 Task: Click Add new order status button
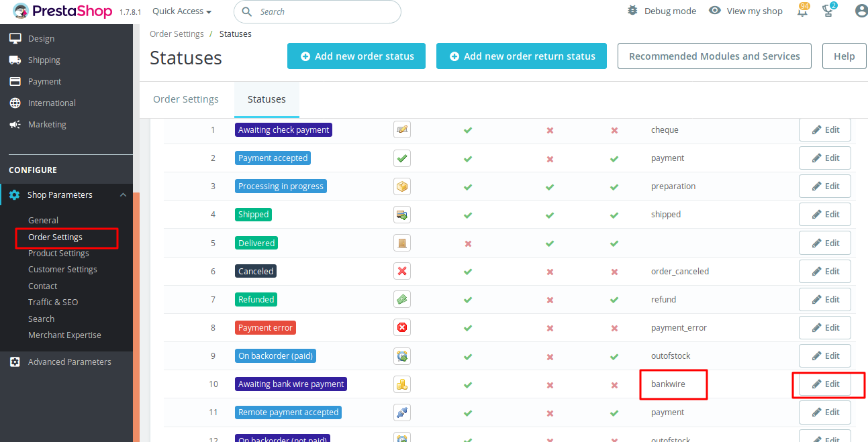356,56
